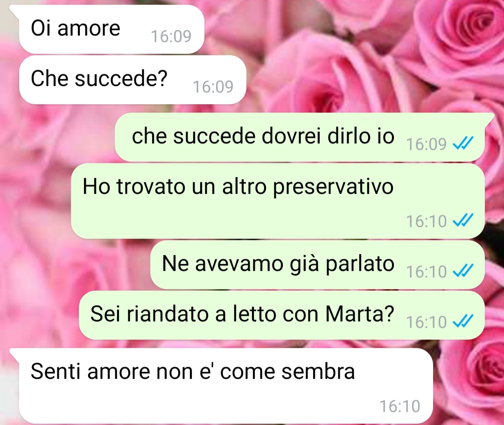Click the 16:09 timestamp on 'Oi amore'
The height and width of the screenshot is (425, 504).
pos(171,36)
